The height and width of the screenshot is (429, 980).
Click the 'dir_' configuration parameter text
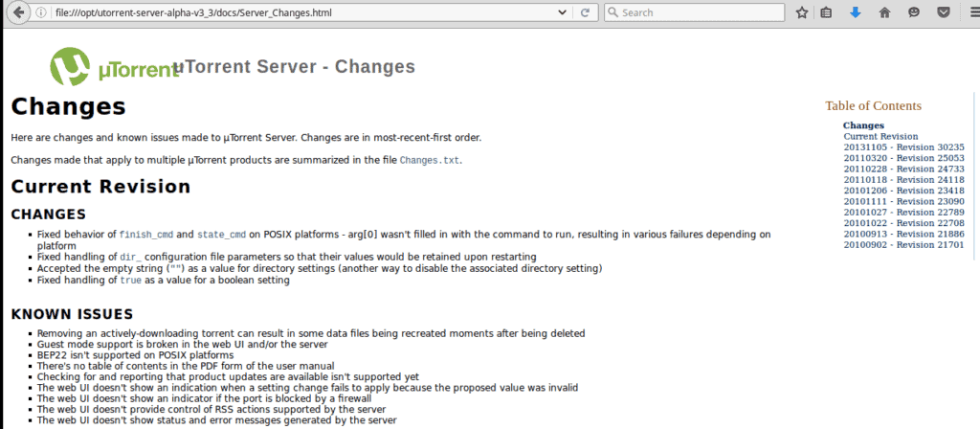130,257
